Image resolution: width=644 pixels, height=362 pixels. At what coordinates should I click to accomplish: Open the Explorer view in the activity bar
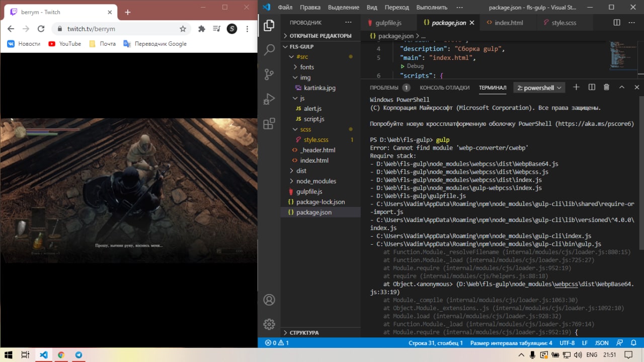[x=269, y=25]
